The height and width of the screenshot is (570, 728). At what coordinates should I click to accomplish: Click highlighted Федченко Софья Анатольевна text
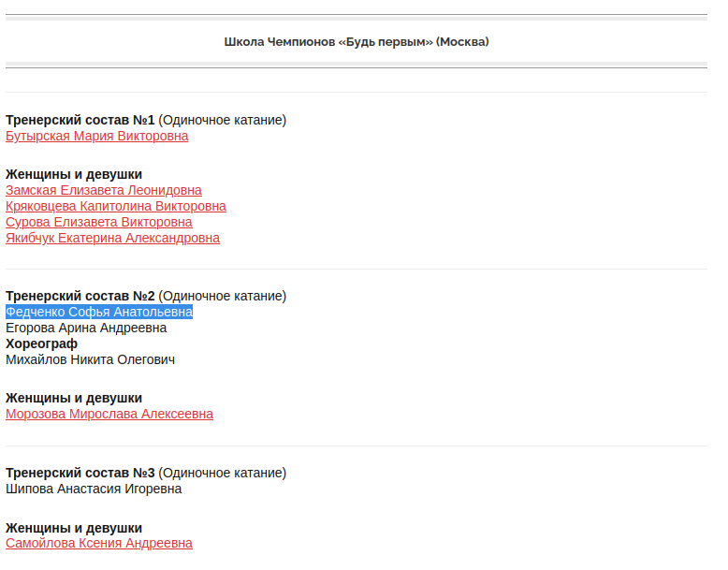[x=99, y=312]
